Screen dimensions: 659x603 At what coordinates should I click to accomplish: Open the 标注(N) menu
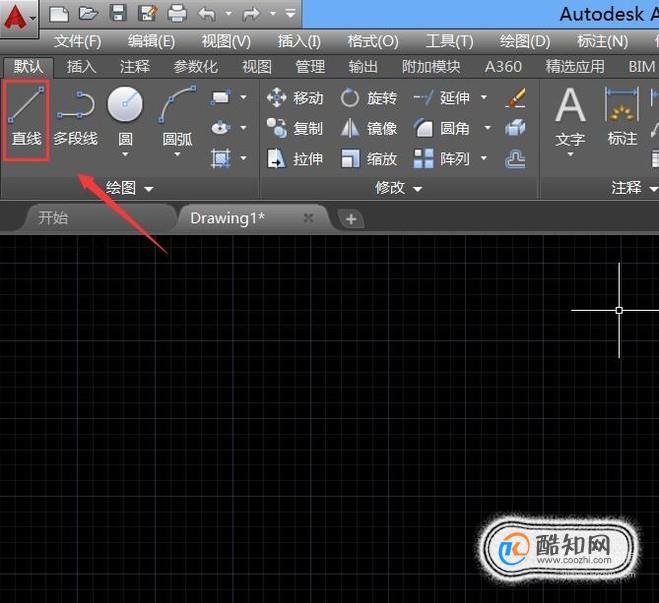[x=603, y=41]
